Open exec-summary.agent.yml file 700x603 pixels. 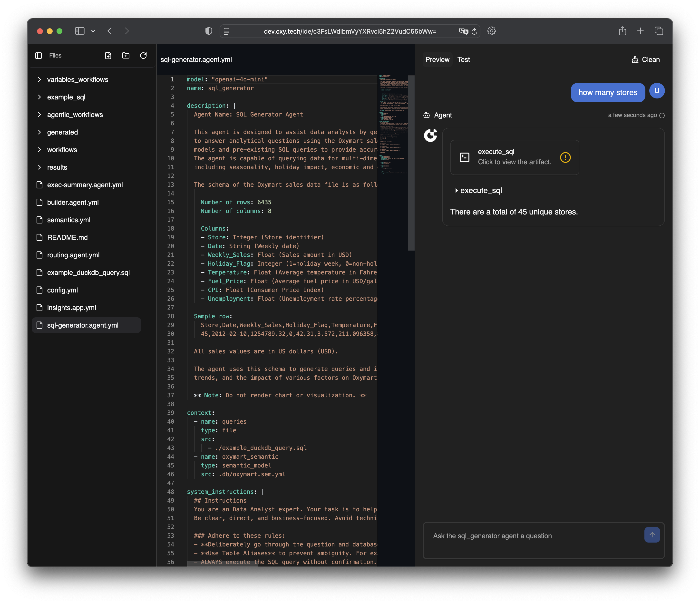point(87,185)
